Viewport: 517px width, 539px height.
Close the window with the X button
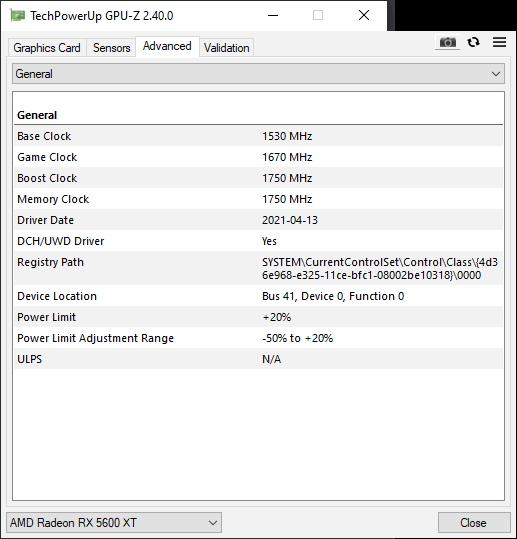tap(364, 15)
